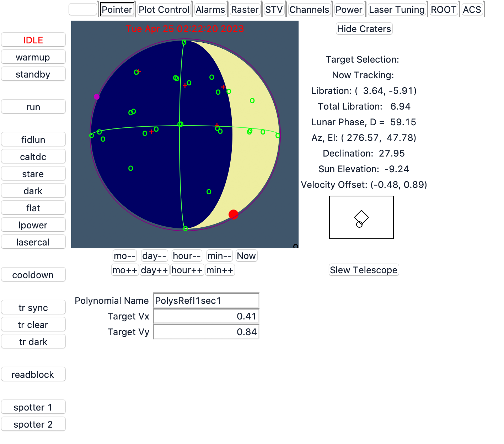
Task: Click the IDLE status button
Action: [33, 40]
